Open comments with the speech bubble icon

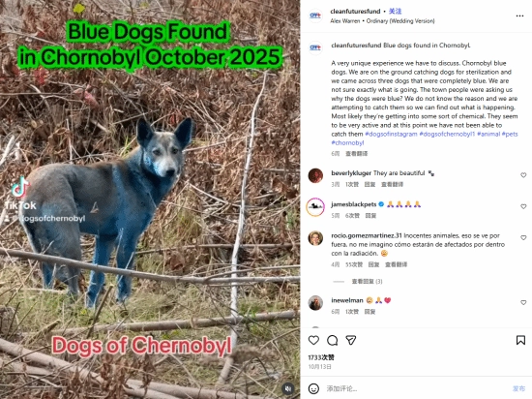pyautogui.click(x=332, y=340)
